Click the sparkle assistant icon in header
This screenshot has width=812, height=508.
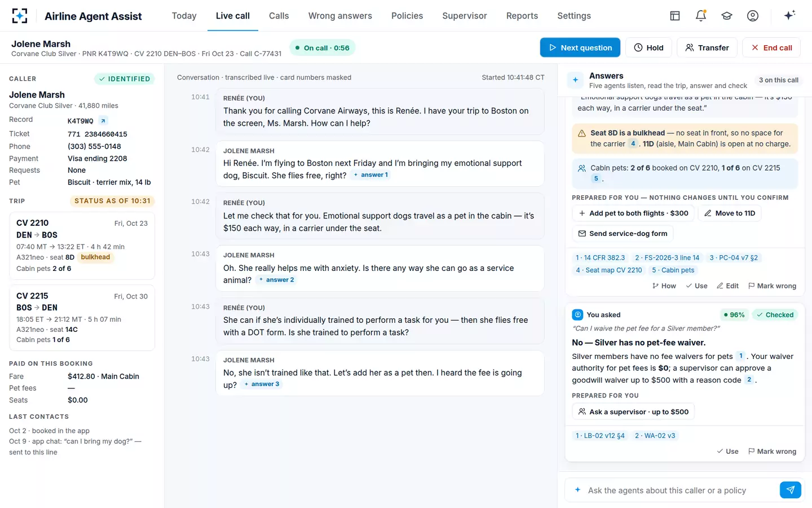(789, 15)
